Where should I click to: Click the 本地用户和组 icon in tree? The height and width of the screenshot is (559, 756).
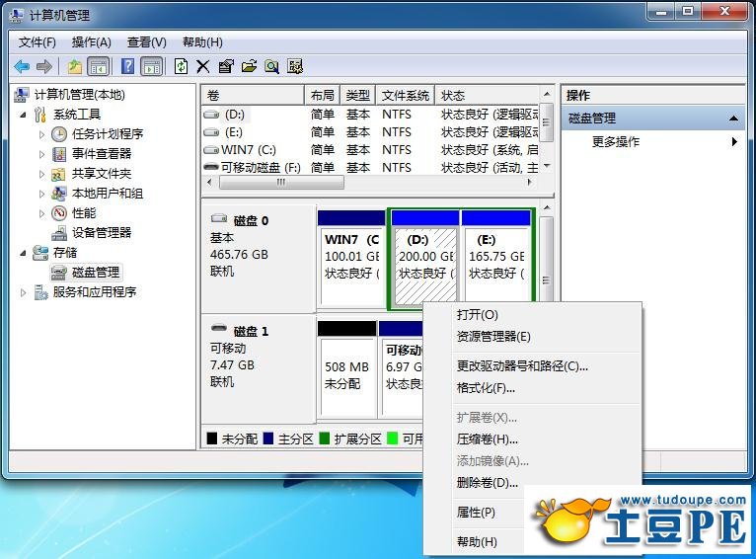tap(59, 194)
